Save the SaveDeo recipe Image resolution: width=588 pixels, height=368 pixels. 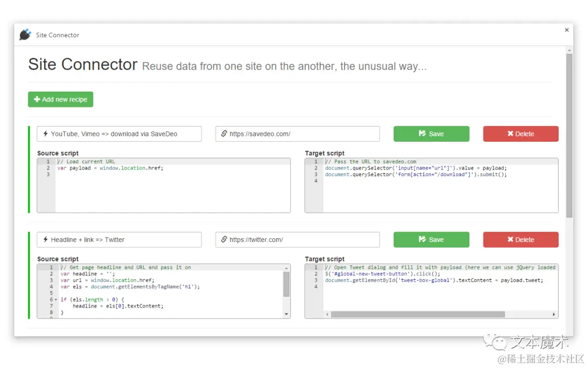click(x=431, y=134)
